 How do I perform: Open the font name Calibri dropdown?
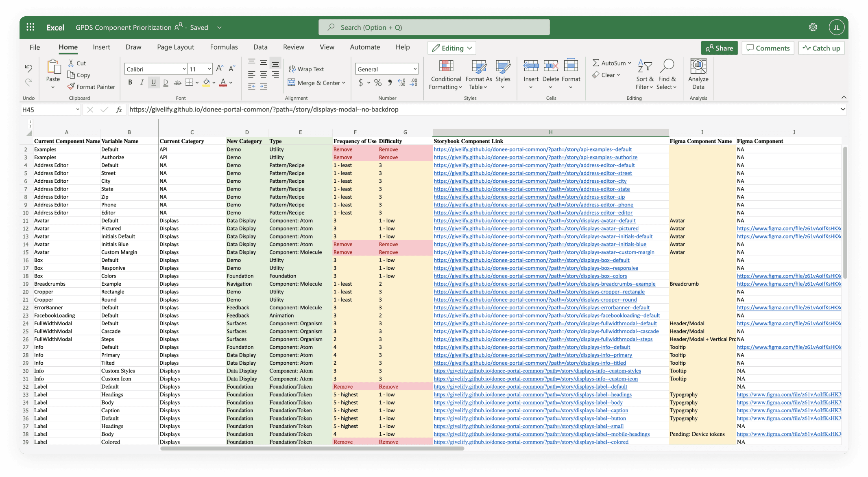[184, 69]
